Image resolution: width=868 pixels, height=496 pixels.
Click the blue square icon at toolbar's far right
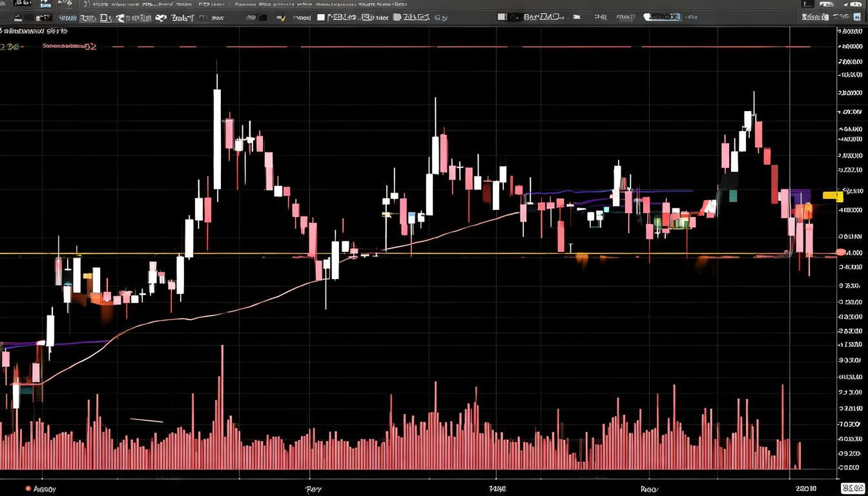(858, 17)
